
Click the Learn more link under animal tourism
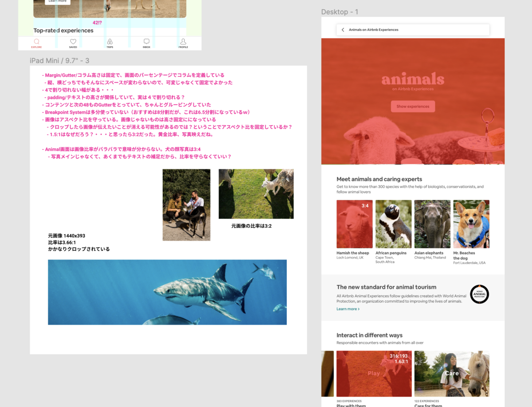pos(348,309)
